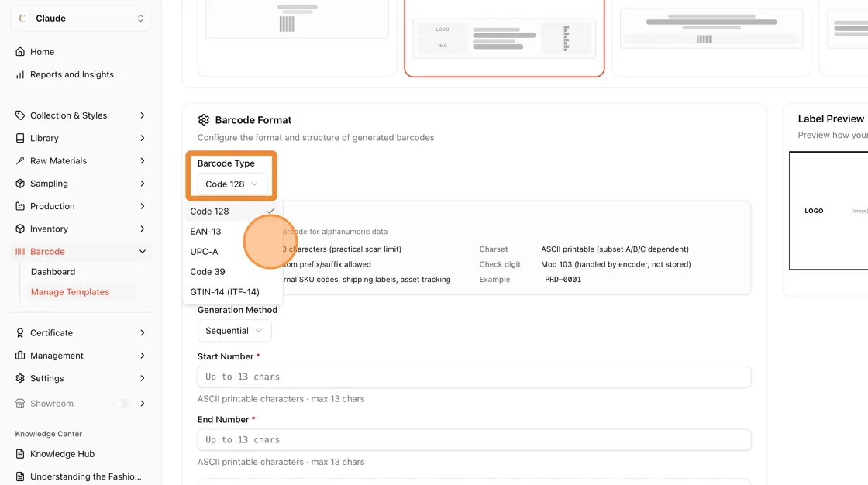The width and height of the screenshot is (868, 485).
Task: Collapse the Barcode section chevron
Action: click(x=143, y=251)
